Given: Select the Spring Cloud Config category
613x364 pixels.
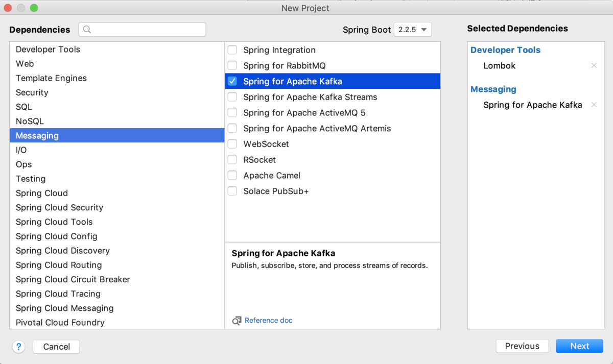Looking at the screenshot, I should (x=56, y=236).
